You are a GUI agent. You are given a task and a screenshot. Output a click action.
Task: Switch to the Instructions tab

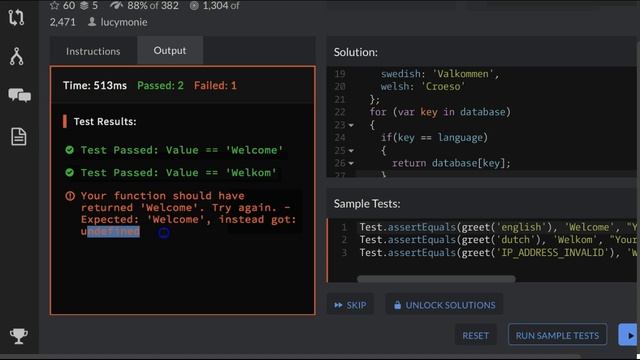click(93, 51)
